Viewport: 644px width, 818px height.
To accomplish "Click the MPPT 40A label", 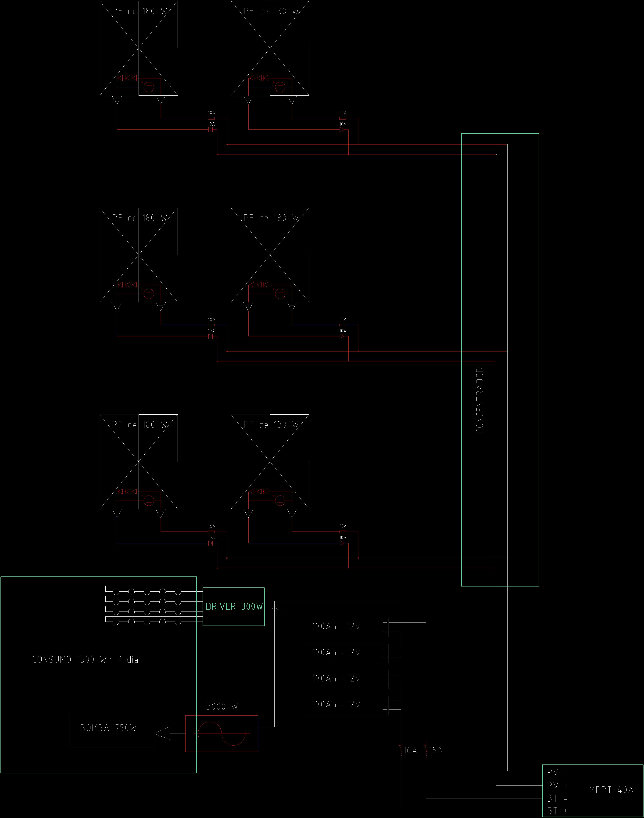I will coord(611,790).
